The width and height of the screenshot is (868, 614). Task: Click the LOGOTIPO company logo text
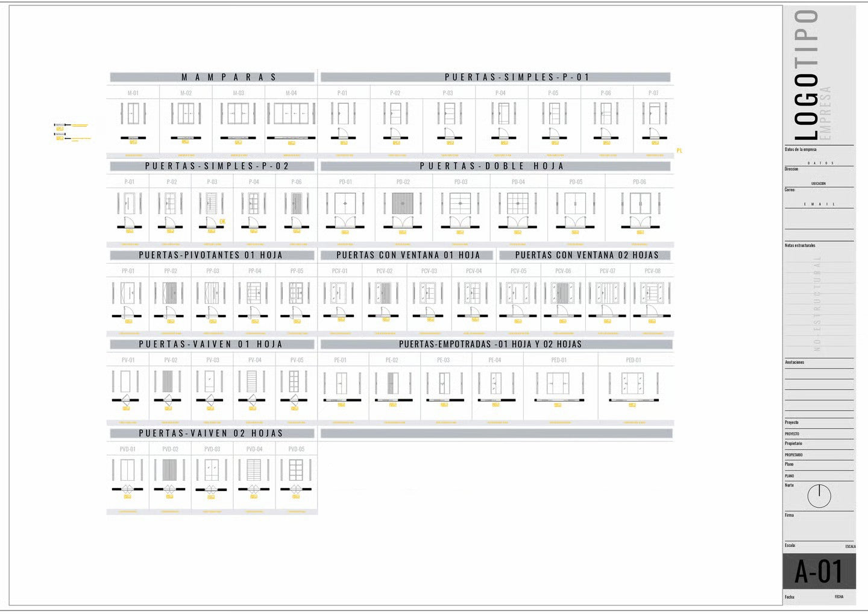point(807,72)
